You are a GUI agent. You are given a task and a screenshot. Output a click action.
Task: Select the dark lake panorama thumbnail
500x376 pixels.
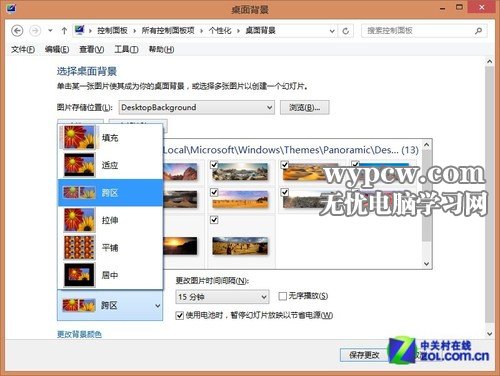click(180, 199)
